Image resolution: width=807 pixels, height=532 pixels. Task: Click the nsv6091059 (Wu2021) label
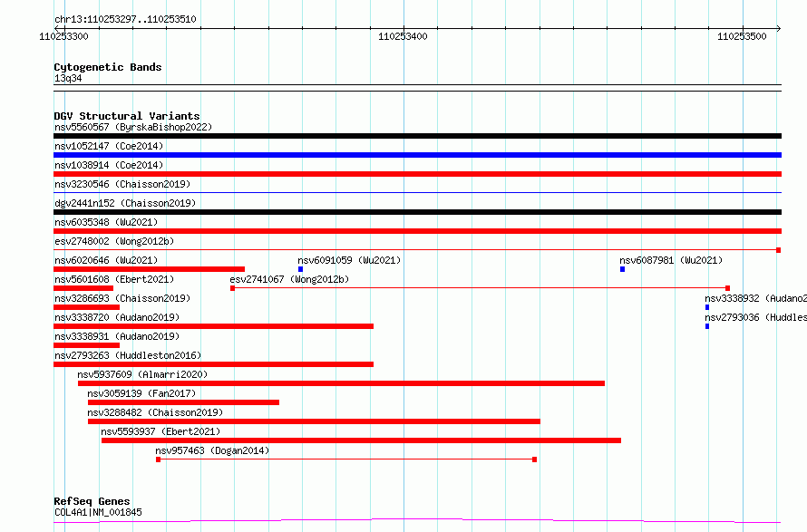click(x=349, y=260)
